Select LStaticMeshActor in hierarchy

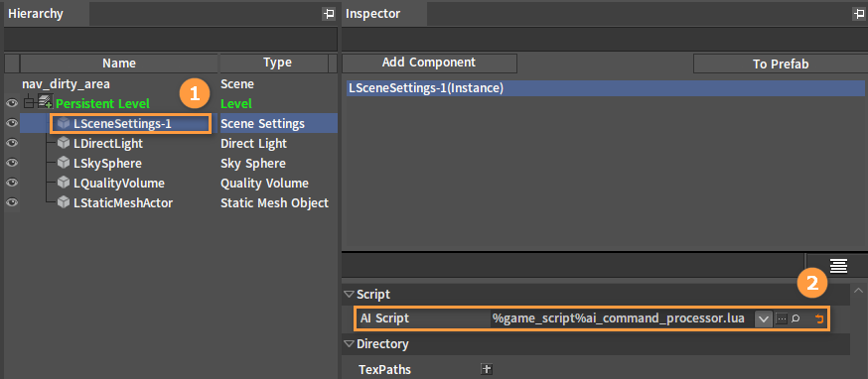coord(123,203)
